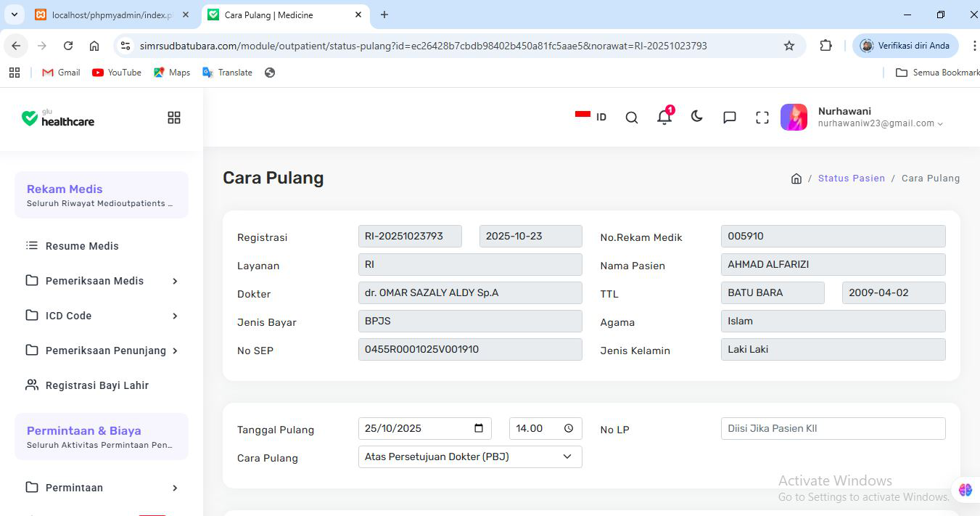Open the Nurhawani profile avatar
Screen dimensions: 980x516
794,118
